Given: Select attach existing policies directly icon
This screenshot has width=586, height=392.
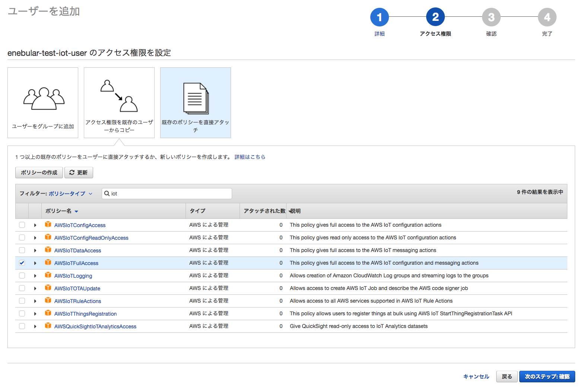Looking at the screenshot, I should point(196,98).
